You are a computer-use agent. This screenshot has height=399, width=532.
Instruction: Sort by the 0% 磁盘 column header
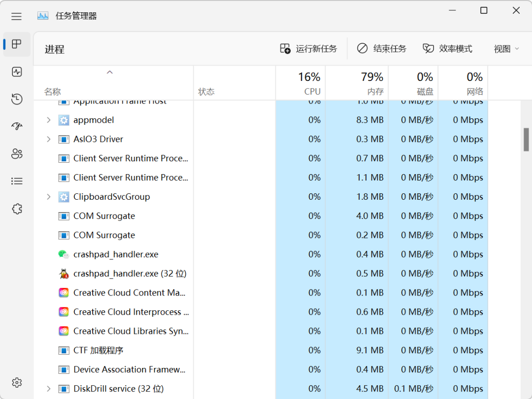click(x=413, y=83)
